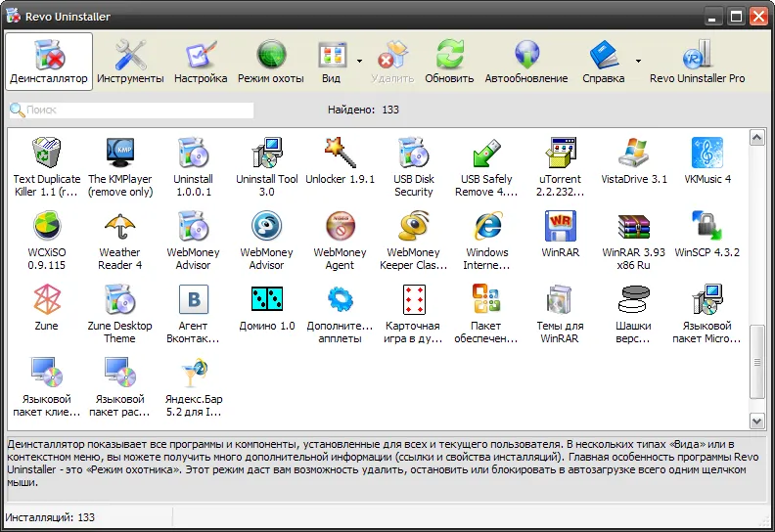
Task: Click the Деинсталлятор uninstaller tab button
Action: tap(49, 62)
